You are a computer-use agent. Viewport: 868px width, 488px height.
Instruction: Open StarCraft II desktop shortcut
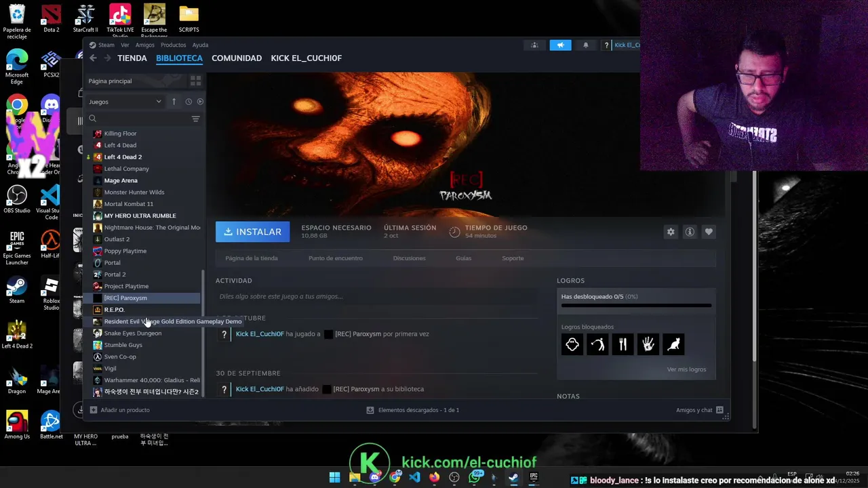(x=85, y=18)
